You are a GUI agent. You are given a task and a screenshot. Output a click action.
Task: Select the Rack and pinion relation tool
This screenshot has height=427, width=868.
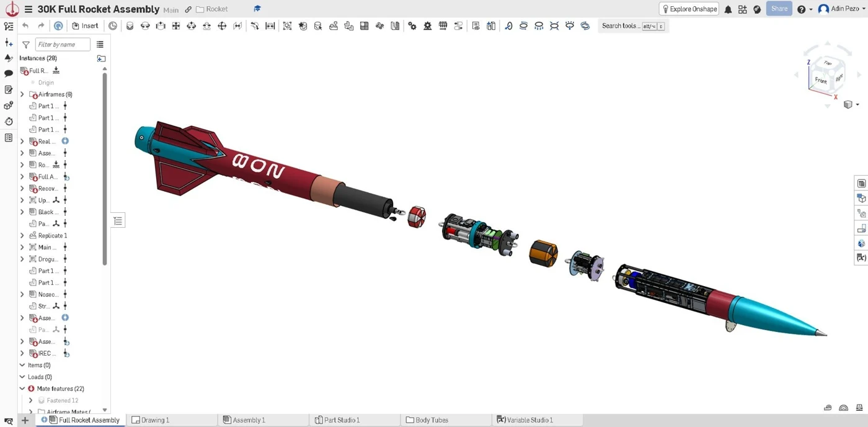pos(428,26)
